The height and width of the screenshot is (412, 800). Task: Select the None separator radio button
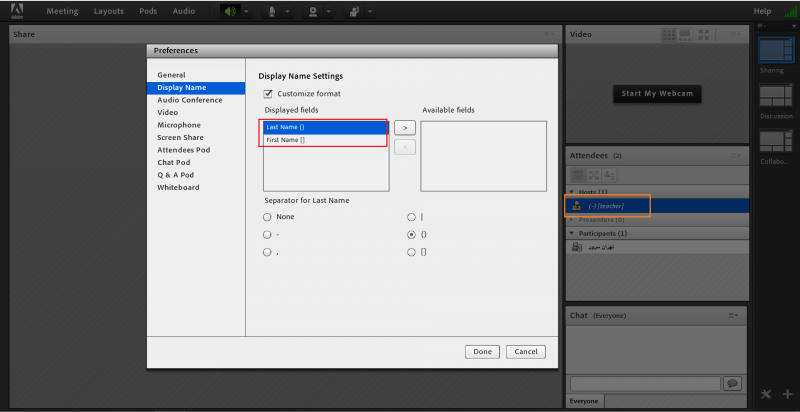coord(267,216)
